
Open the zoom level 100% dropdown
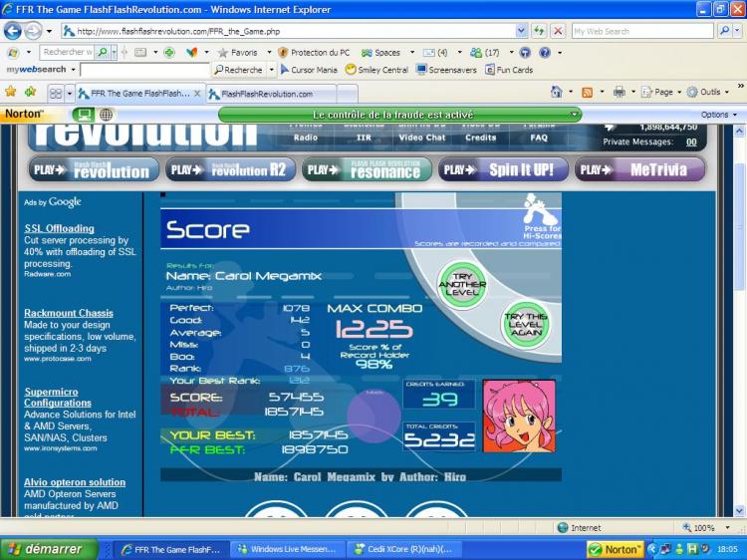pos(709,528)
